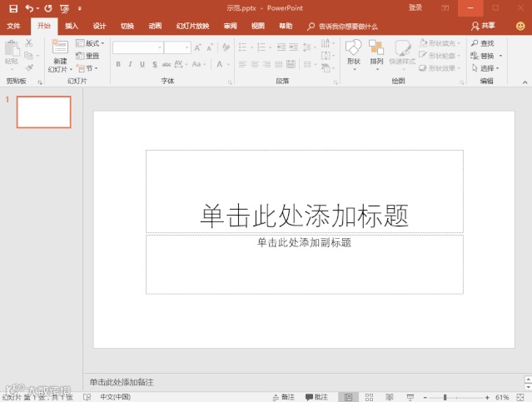The width and height of the screenshot is (532, 402).
Task: Open the 切换 tab
Action: click(127, 26)
